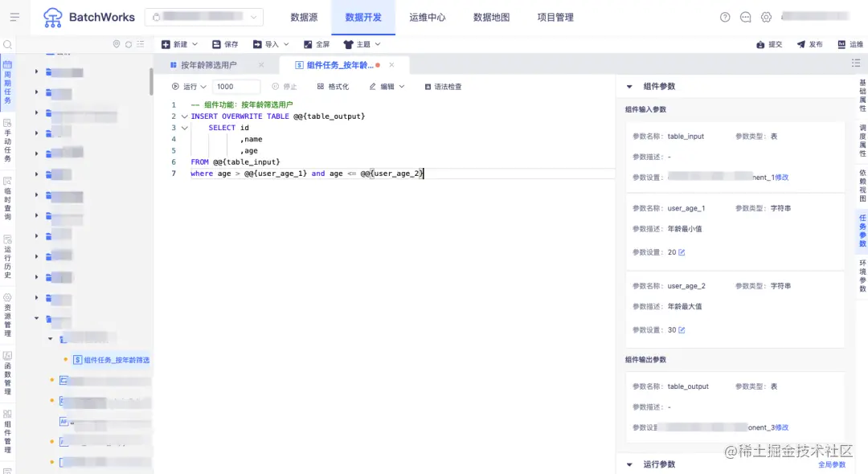Fold code at line 2 INSERT OVERWRITE

[184, 116]
